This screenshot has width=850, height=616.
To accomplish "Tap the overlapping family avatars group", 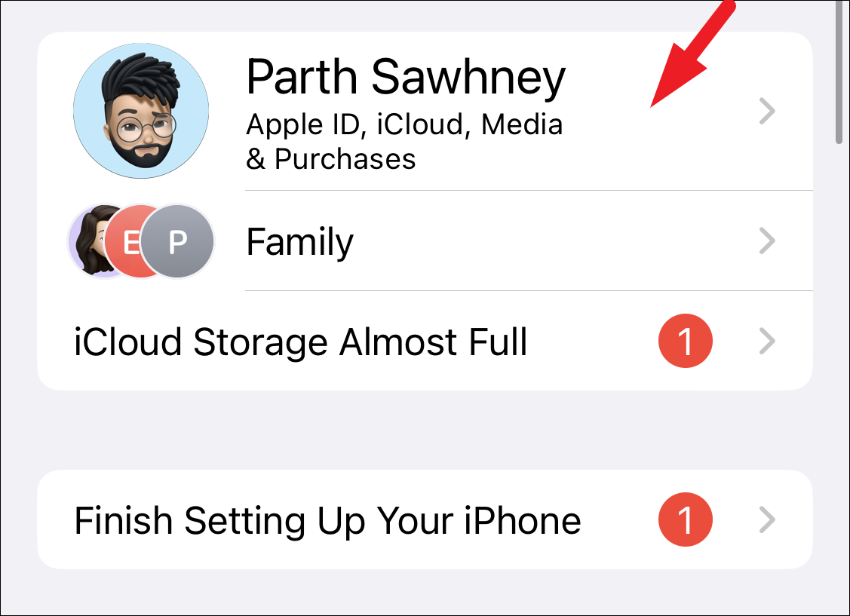I will [141, 241].
